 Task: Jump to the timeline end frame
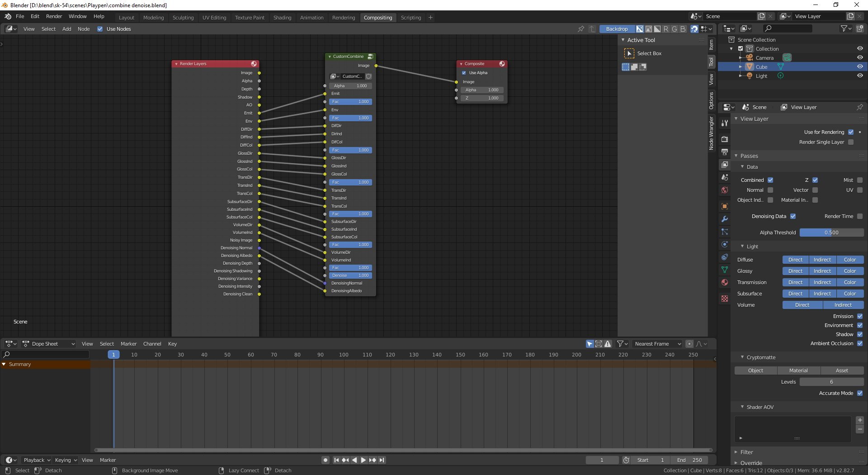(x=382, y=460)
